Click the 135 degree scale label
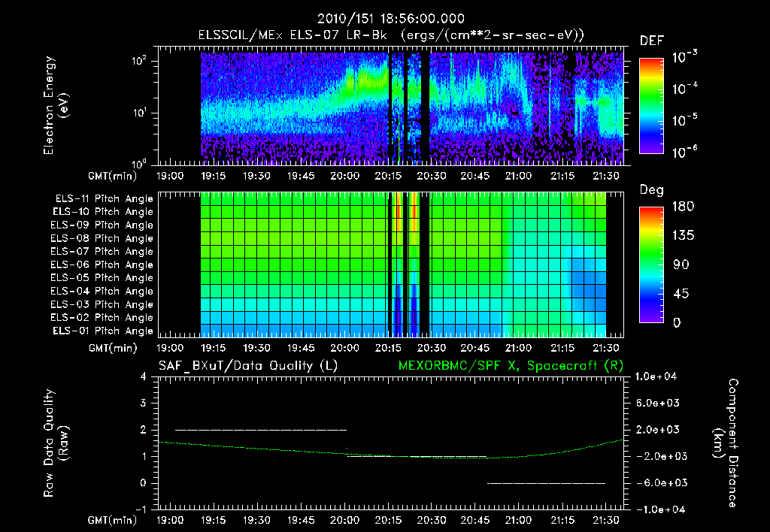770x532 pixels. [683, 236]
